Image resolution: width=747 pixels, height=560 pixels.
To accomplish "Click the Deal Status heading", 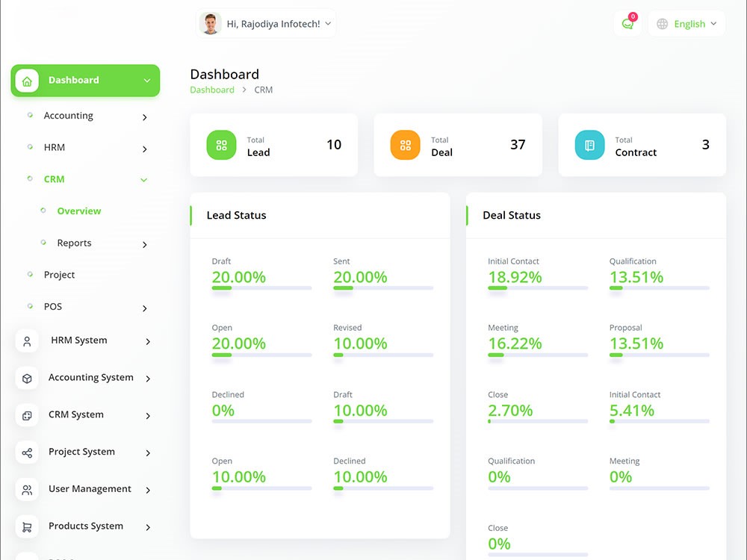I will point(512,215).
